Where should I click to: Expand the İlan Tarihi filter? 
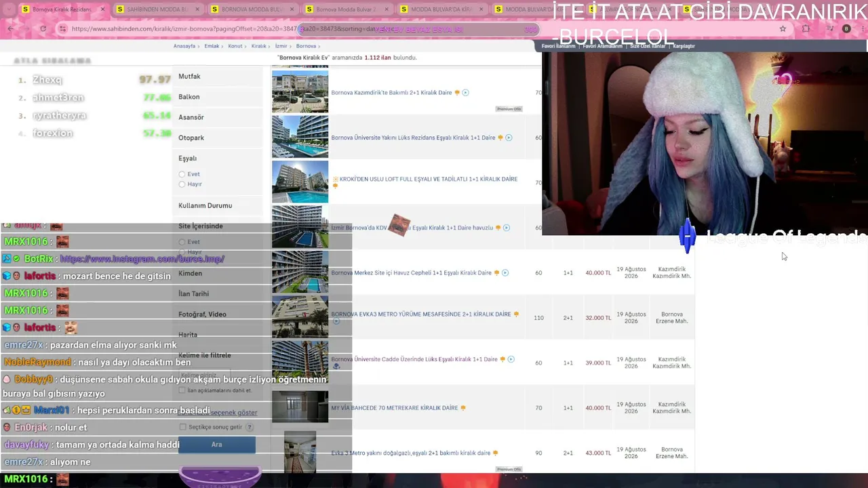(x=217, y=293)
